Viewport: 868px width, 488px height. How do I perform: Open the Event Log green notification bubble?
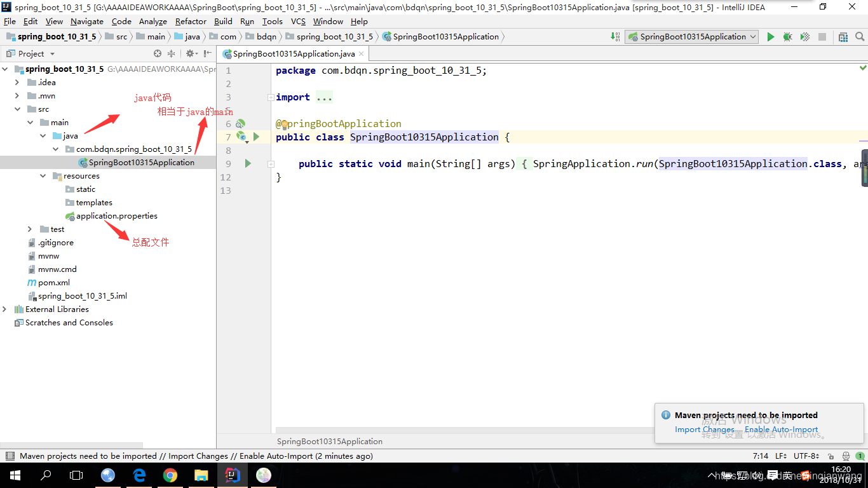coord(859,456)
